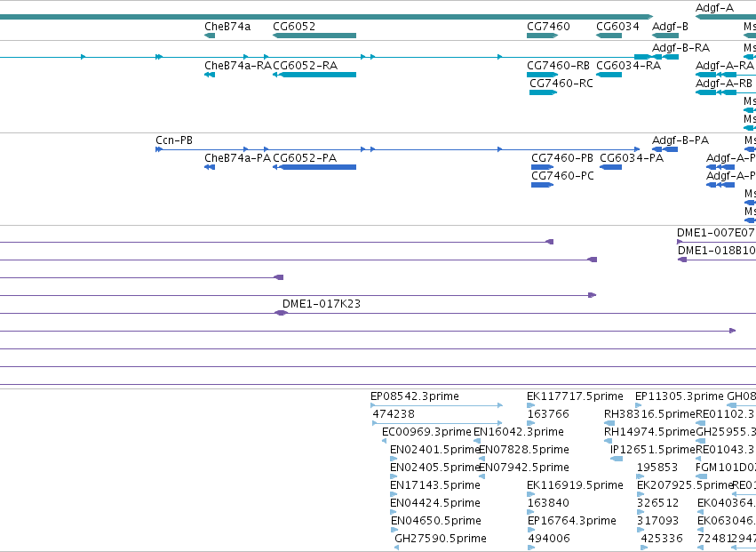
Task: Click the CG6052-RA transcript bar
Action: pyautogui.click(x=314, y=75)
